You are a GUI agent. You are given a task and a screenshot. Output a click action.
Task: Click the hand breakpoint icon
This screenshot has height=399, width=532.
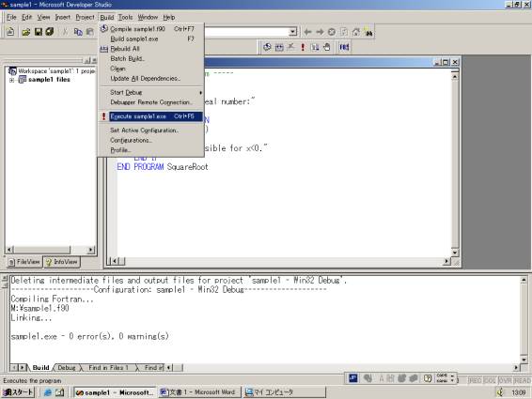click(x=327, y=47)
